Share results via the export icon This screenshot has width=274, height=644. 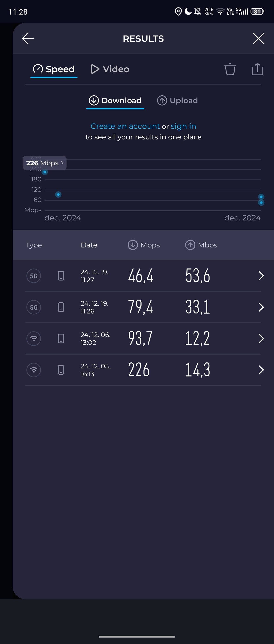click(257, 69)
